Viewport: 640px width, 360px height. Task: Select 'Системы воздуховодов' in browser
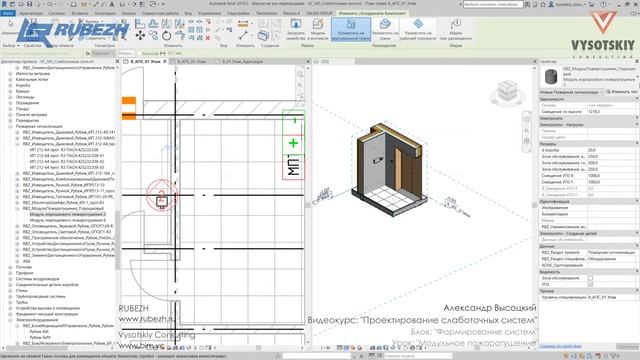[37, 279]
